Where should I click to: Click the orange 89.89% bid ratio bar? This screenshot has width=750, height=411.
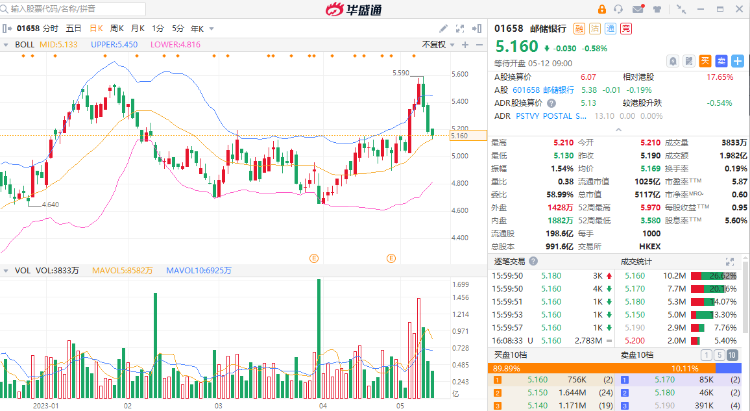[x=601, y=368]
